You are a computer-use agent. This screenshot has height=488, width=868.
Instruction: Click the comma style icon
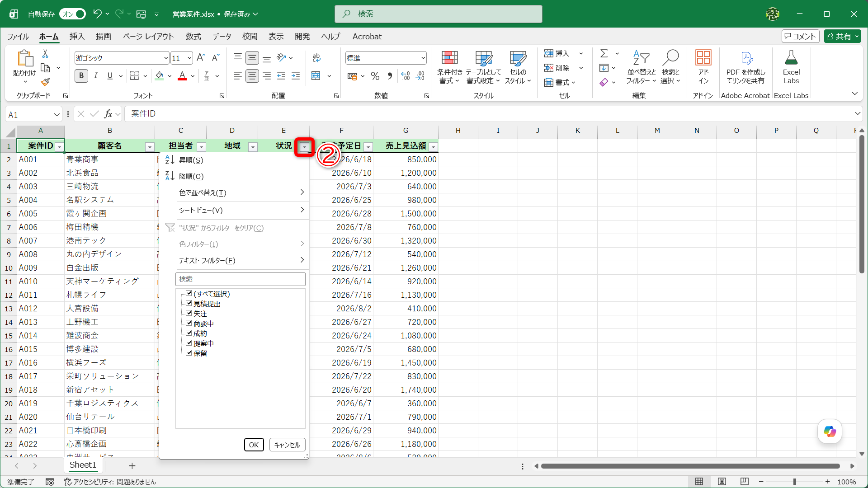click(390, 76)
